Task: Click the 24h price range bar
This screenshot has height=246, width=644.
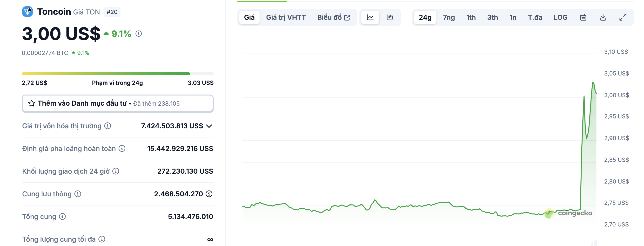Action: pos(118,74)
